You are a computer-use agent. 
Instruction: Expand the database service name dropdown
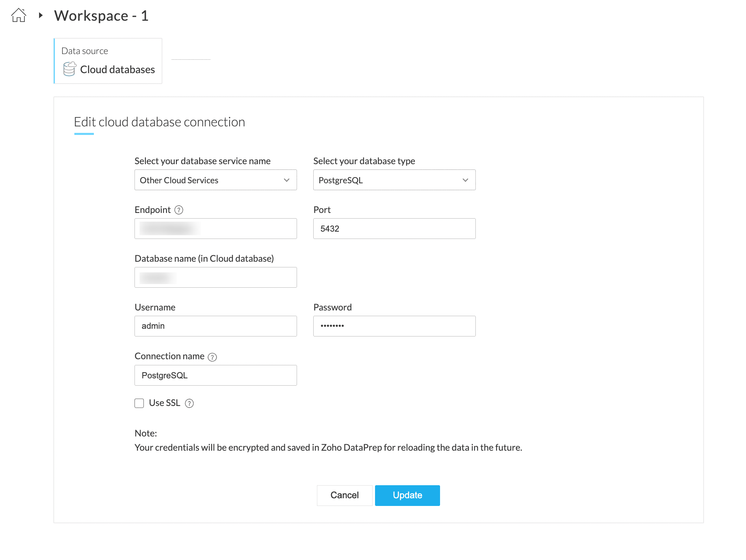click(x=215, y=180)
